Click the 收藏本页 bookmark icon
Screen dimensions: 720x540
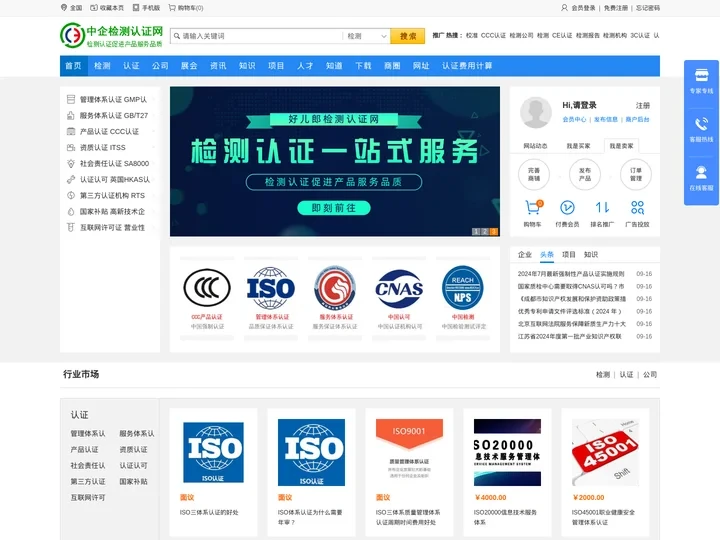(x=94, y=7)
